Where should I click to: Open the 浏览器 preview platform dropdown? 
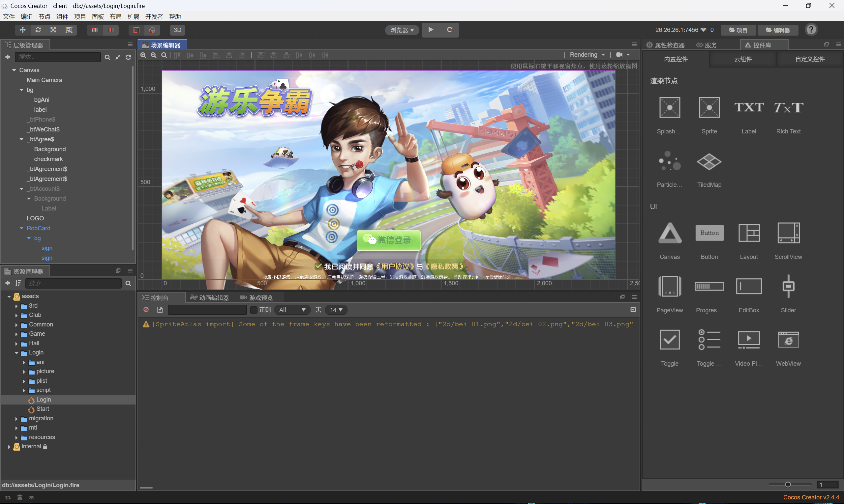[402, 30]
